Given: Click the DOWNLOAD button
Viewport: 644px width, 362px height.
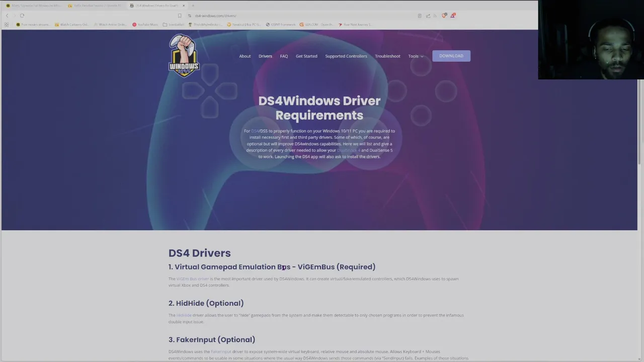Looking at the screenshot, I should tap(451, 56).
